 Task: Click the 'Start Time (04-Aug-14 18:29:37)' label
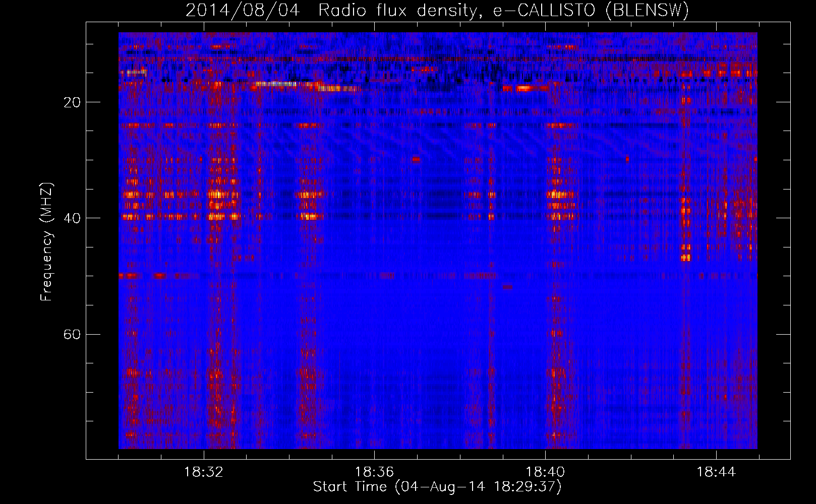(437, 487)
